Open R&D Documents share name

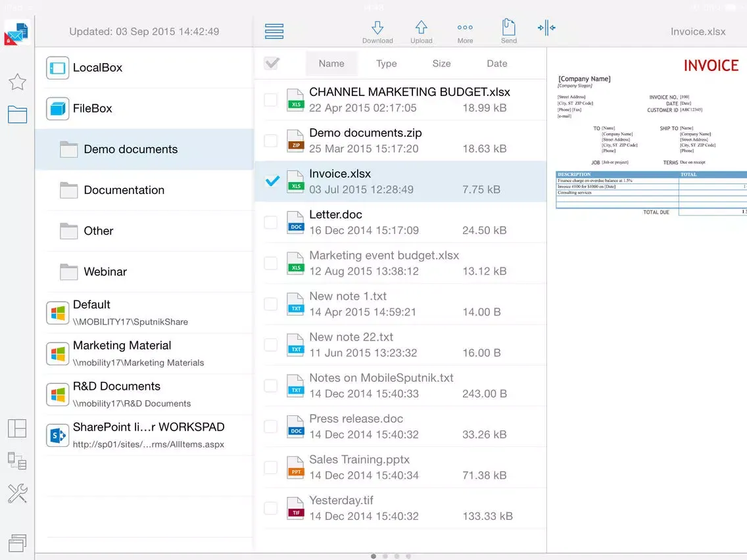point(117,386)
